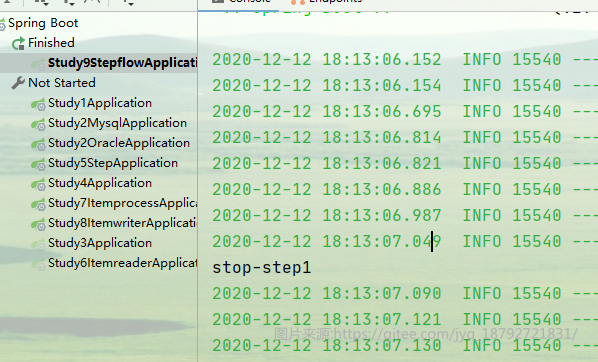The image size is (598, 362).
Task: Select Study4Application in the tree
Action: (x=100, y=183)
